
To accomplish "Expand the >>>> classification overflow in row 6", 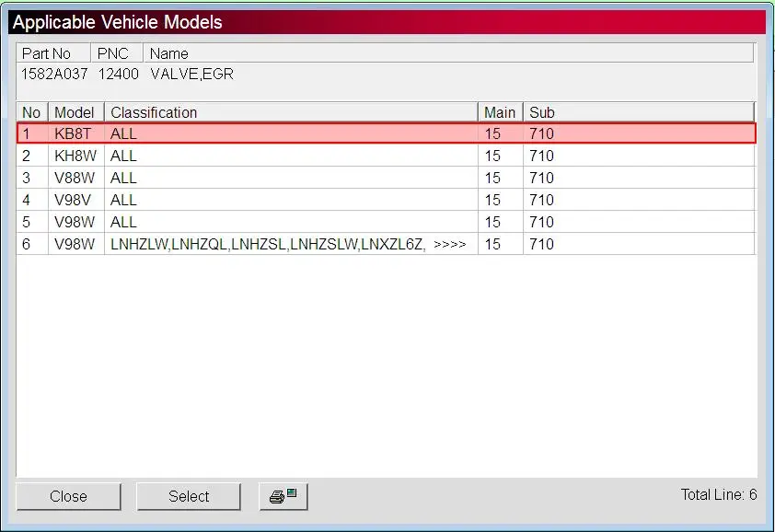I will [x=450, y=244].
